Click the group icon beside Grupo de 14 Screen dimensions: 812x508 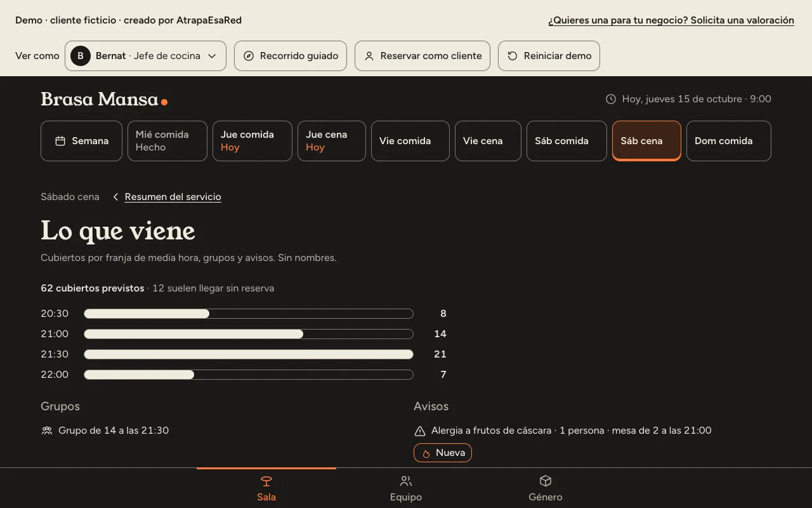[x=47, y=431]
